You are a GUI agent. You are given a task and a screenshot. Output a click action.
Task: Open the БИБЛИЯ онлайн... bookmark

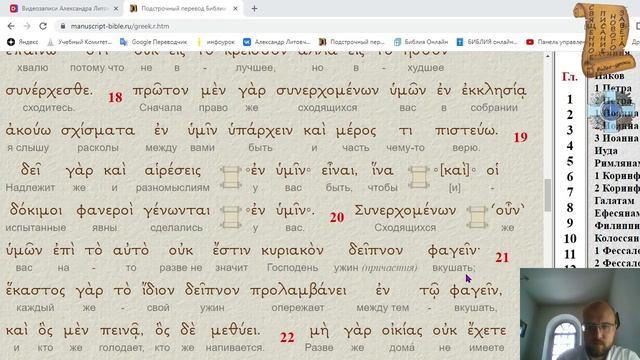tap(487, 42)
